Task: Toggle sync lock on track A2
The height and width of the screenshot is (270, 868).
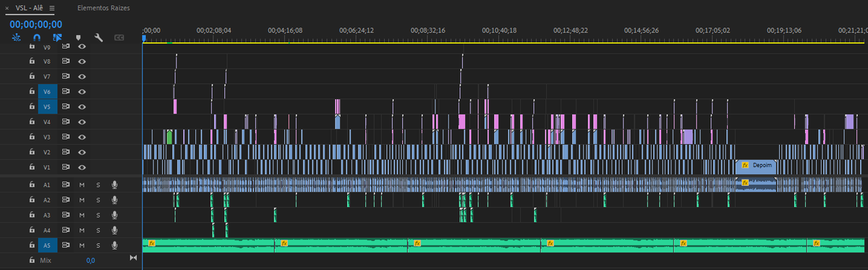Action: click(x=66, y=200)
